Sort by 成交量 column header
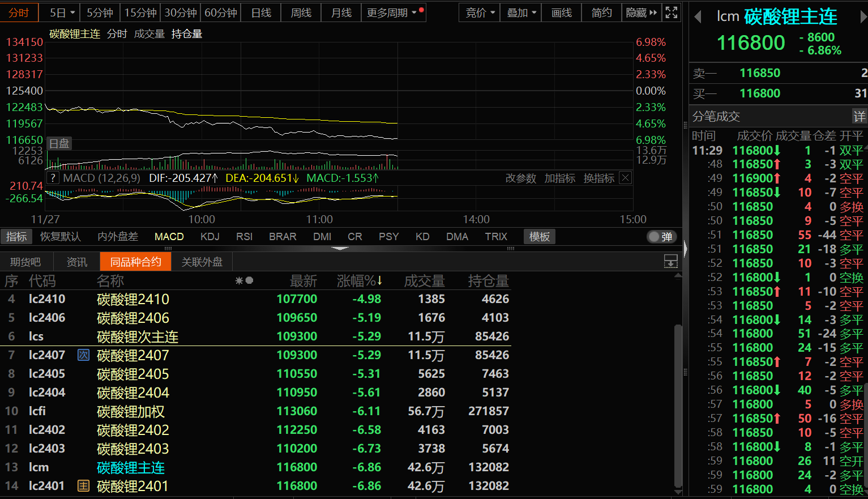The height and width of the screenshot is (499, 868). click(x=425, y=281)
